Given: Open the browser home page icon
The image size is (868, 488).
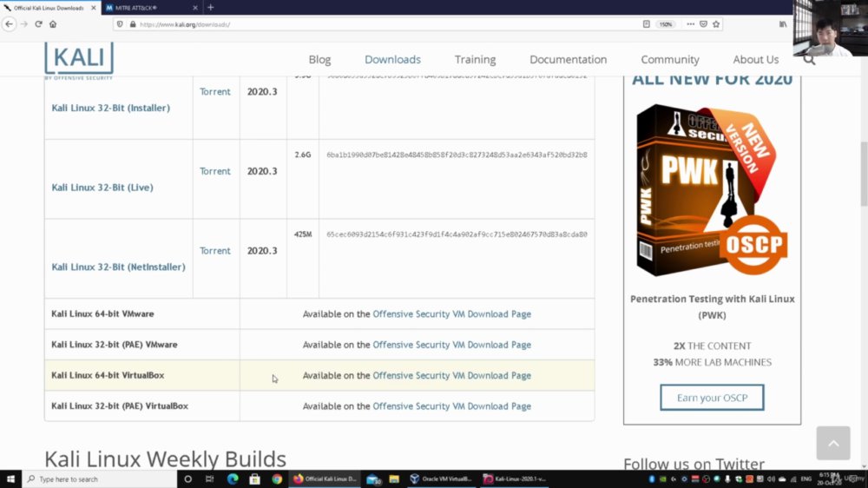Looking at the screenshot, I should coord(53,24).
